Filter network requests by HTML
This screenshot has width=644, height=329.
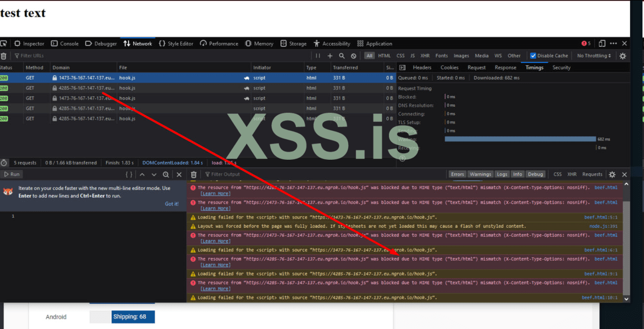[384, 56]
